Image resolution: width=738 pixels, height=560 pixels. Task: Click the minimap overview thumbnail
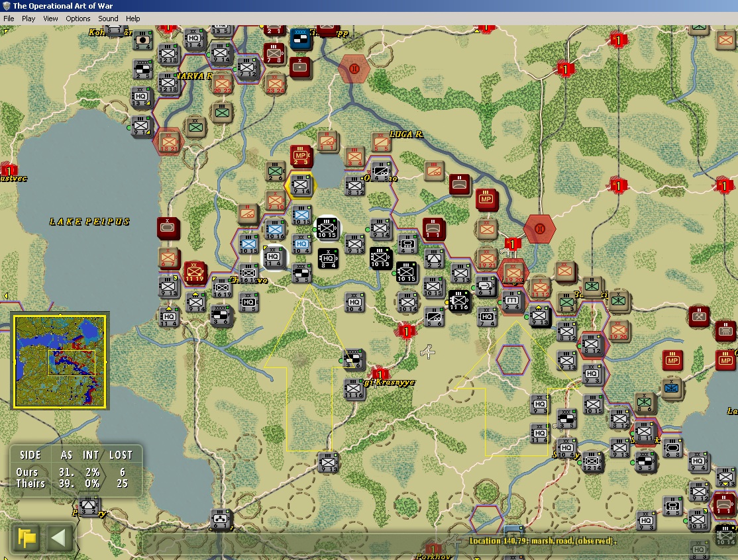coord(60,361)
